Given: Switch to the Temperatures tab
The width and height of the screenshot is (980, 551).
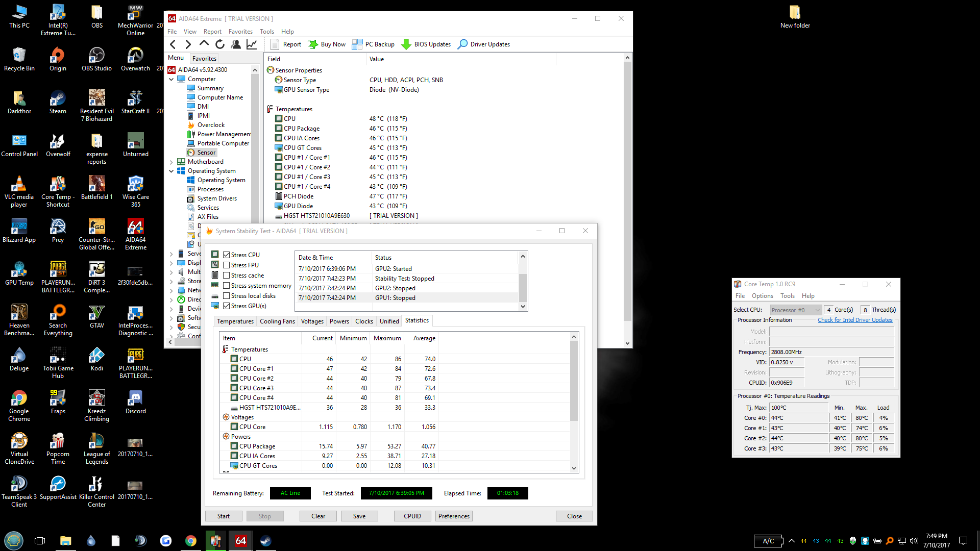Looking at the screenshot, I should (235, 321).
